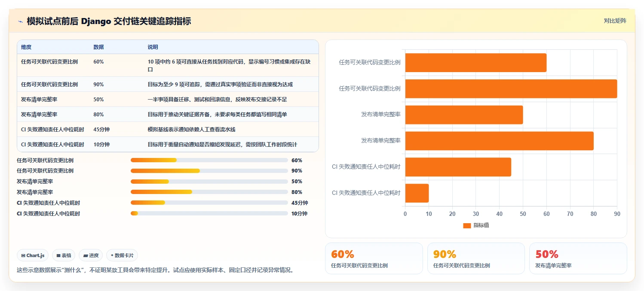The image size is (644, 291).
Task: Click the description starting 目标用于推动关键证据齐备
Action: click(x=217, y=114)
